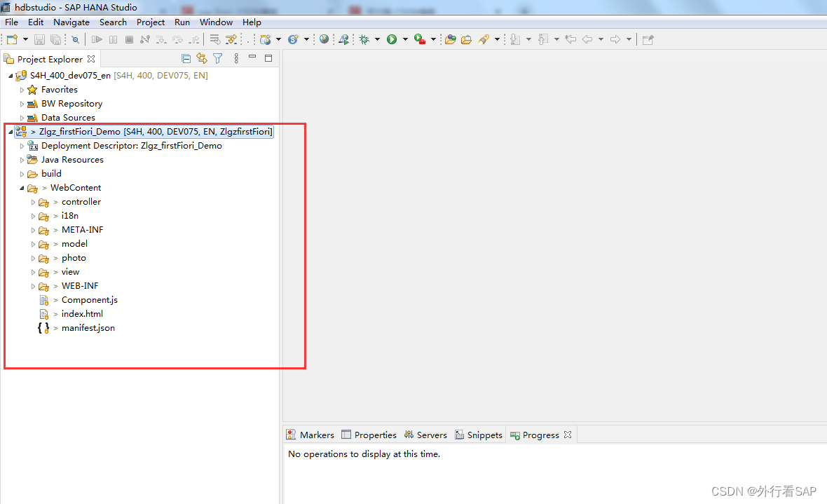Open the Run configurations dropdown arrow

(x=405, y=39)
